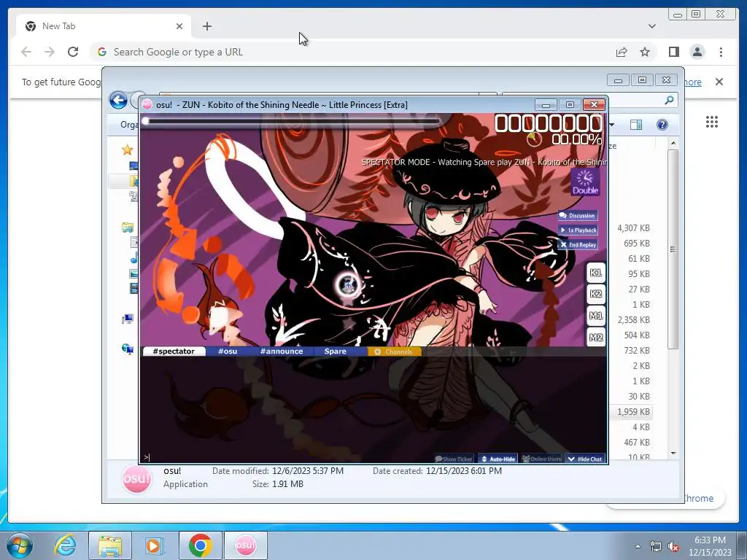
Task: Open Chrome profile icon
Action: coord(697,52)
